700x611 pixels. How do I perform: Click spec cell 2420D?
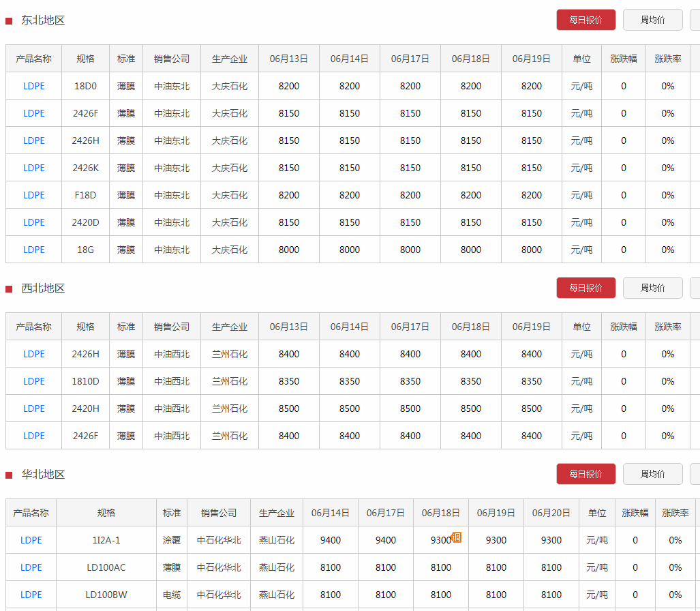click(85, 222)
